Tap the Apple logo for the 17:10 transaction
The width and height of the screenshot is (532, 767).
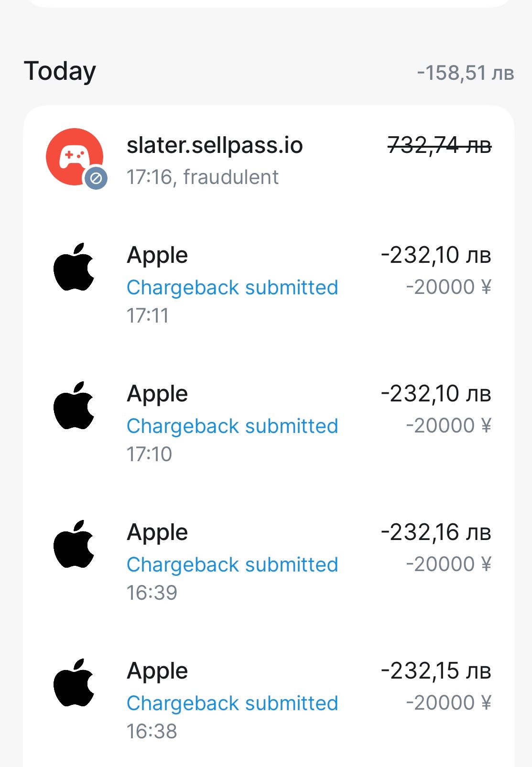[x=74, y=405]
